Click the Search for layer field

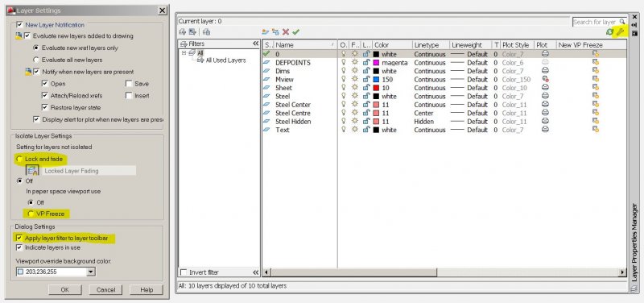(599, 22)
